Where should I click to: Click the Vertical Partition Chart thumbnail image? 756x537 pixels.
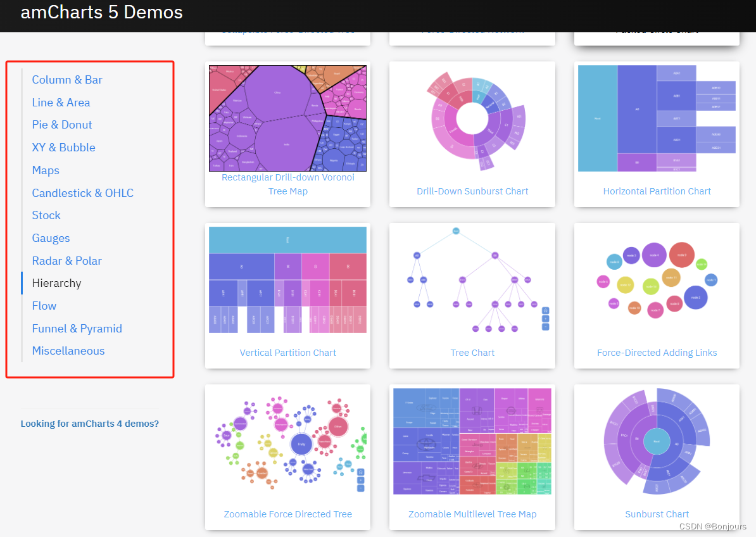[287, 280]
